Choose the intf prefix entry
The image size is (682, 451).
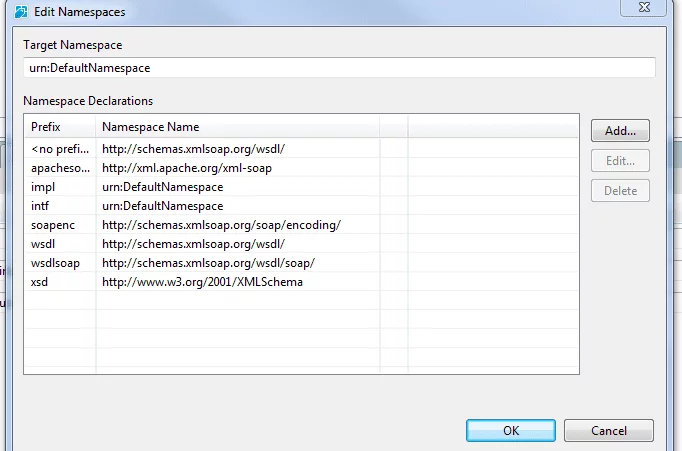60,206
